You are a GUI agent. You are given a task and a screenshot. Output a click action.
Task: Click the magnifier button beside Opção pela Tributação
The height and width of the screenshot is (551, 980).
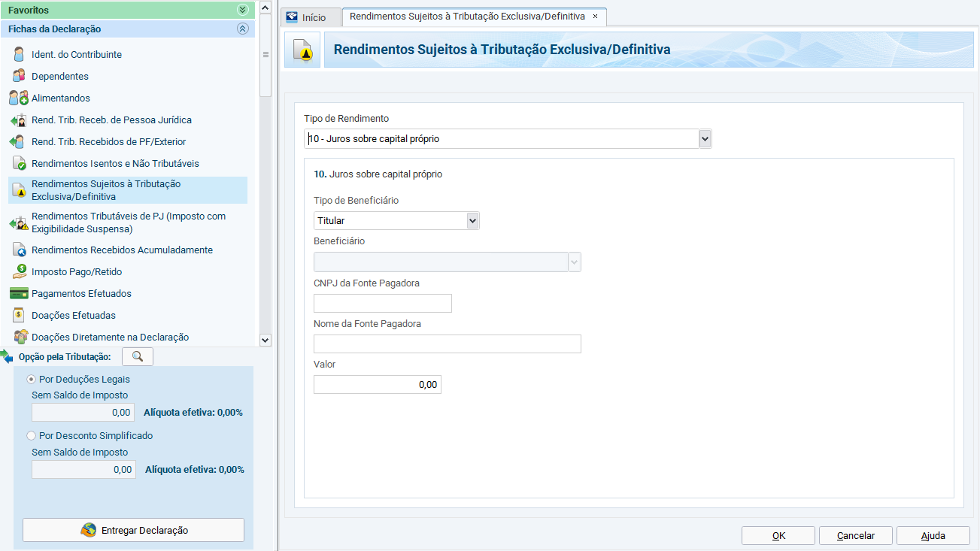[x=137, y=356]
